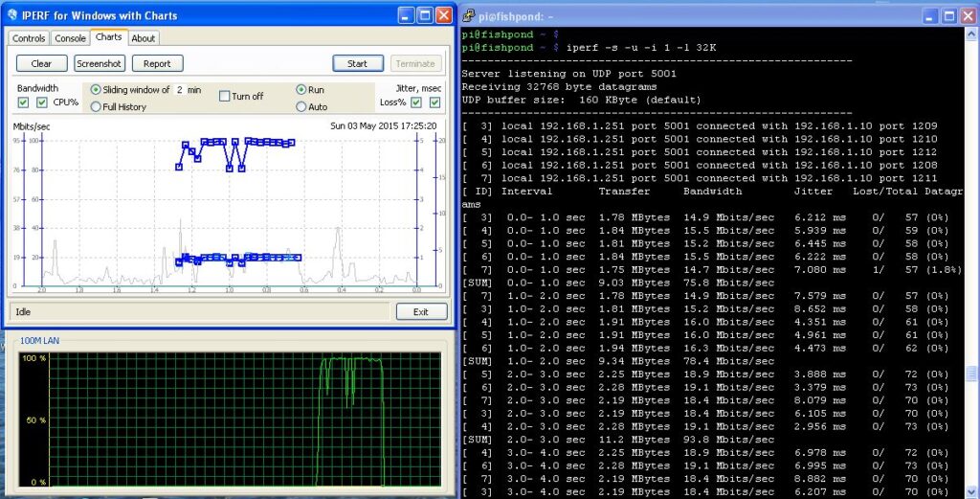Click 'Receiving 32768 byte datagrams' line
980x499 pixels.
point(559,87)
